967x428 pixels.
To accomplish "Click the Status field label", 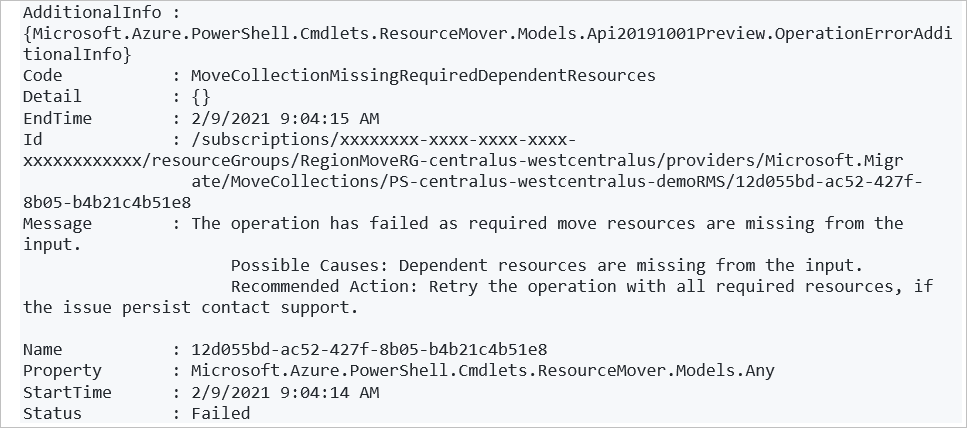I will click(x=52, y=414).
